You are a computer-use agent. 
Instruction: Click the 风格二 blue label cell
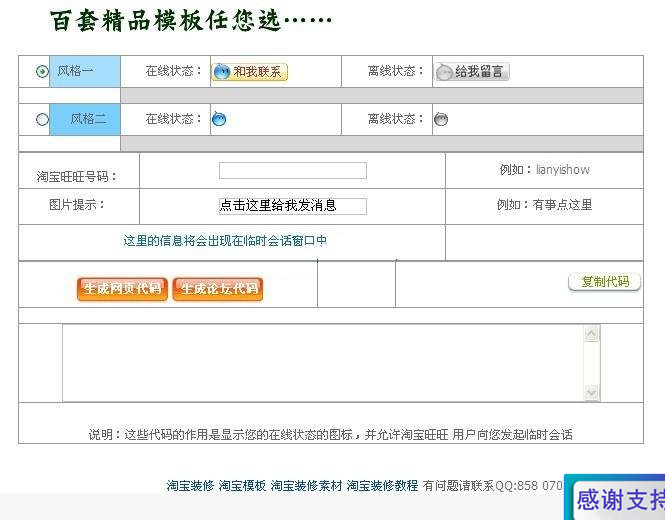(x=85, y=119)
